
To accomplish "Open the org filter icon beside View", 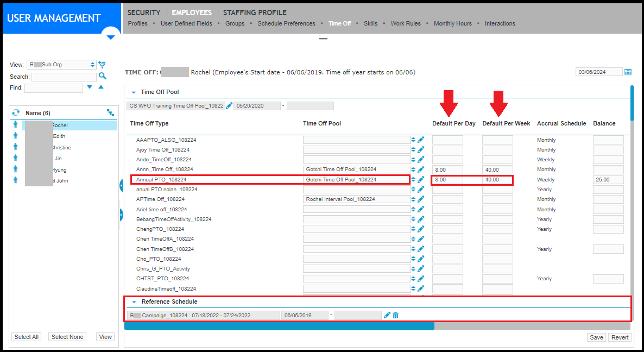I will click(102, 65).
